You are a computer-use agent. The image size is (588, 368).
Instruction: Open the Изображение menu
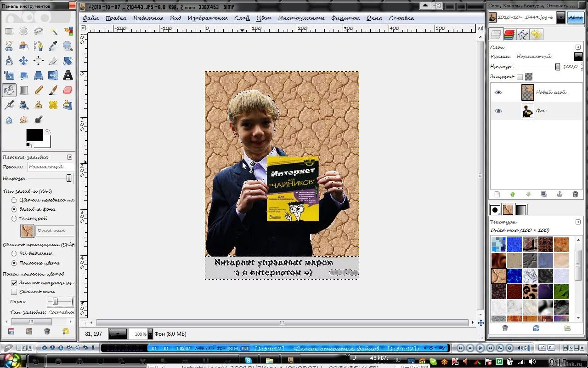pyautogui.click(x=208, y=18)
